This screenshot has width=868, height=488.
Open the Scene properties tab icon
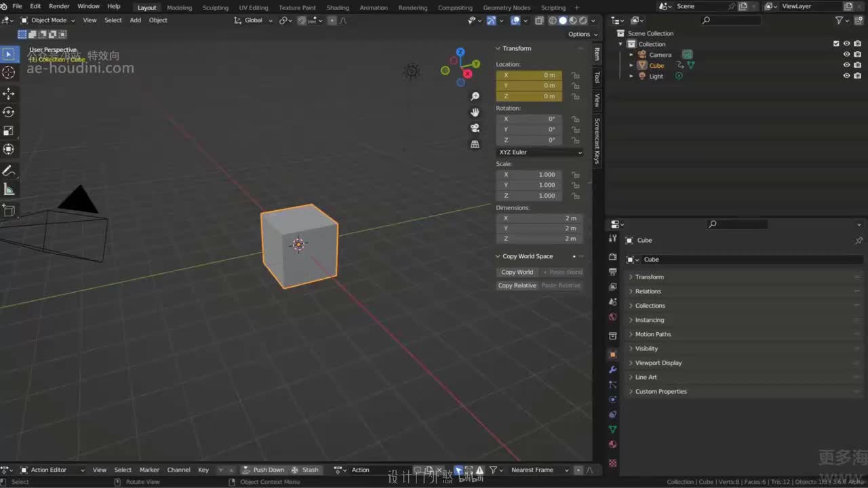point(613,302)
